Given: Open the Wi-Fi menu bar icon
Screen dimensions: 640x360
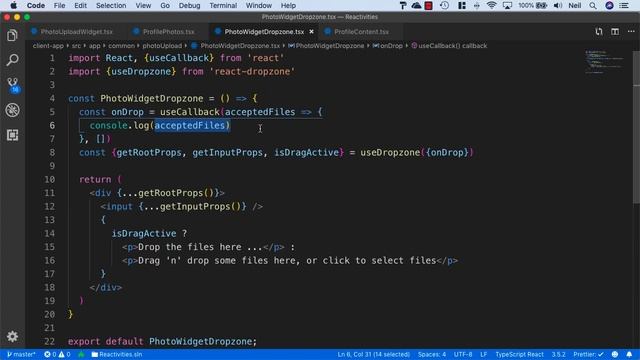Looking at the screenshot, I should click(x=491, y=5).
